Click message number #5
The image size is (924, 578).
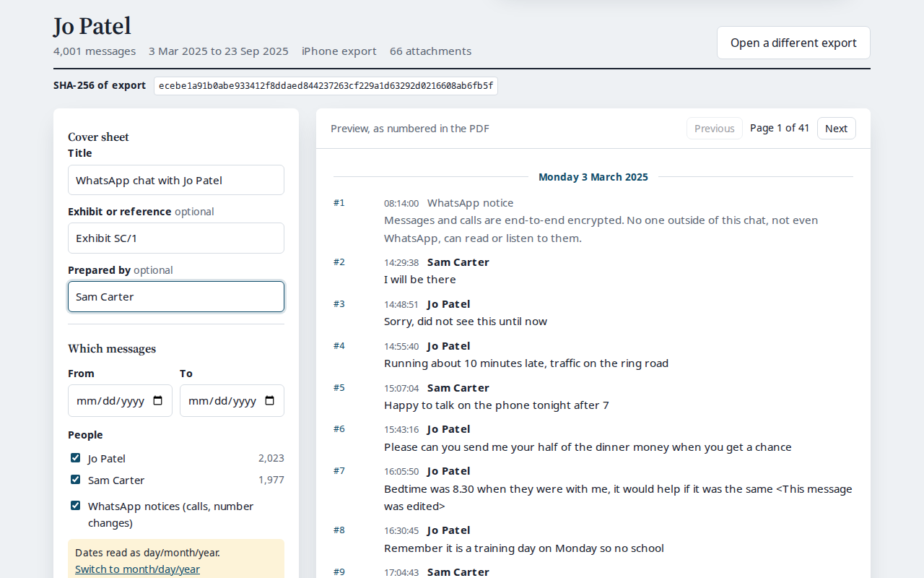point(339,388)
